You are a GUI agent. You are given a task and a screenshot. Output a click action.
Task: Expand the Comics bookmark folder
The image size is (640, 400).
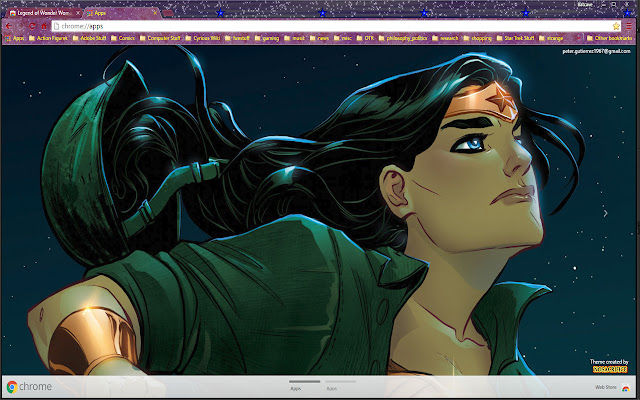click(x=123, y=38)
